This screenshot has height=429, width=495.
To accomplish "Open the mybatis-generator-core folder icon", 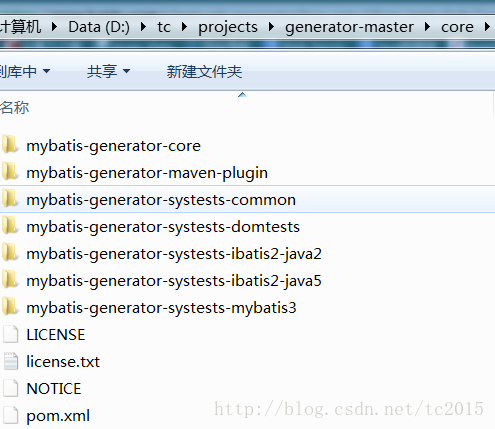I will click(10, 144).
